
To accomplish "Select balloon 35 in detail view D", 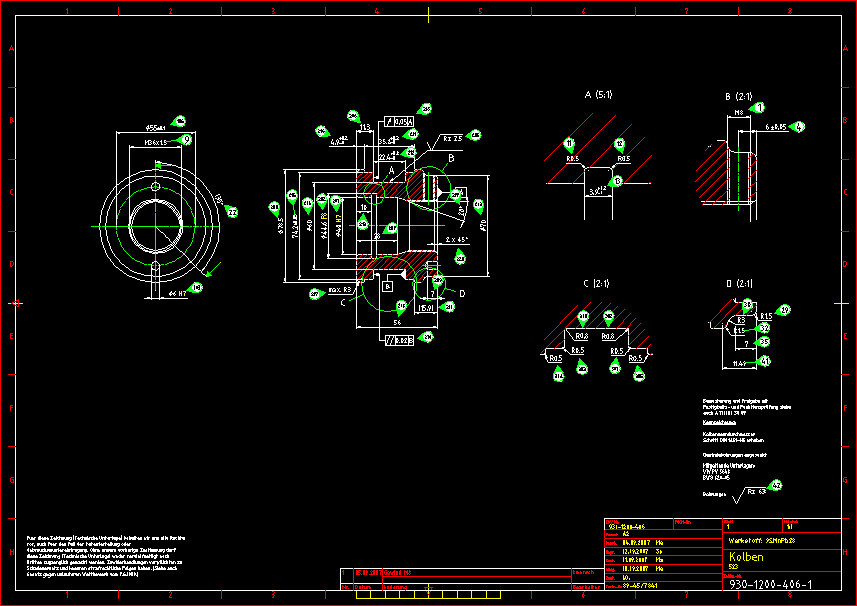I will pyautogui.click(x=765, y=341).
